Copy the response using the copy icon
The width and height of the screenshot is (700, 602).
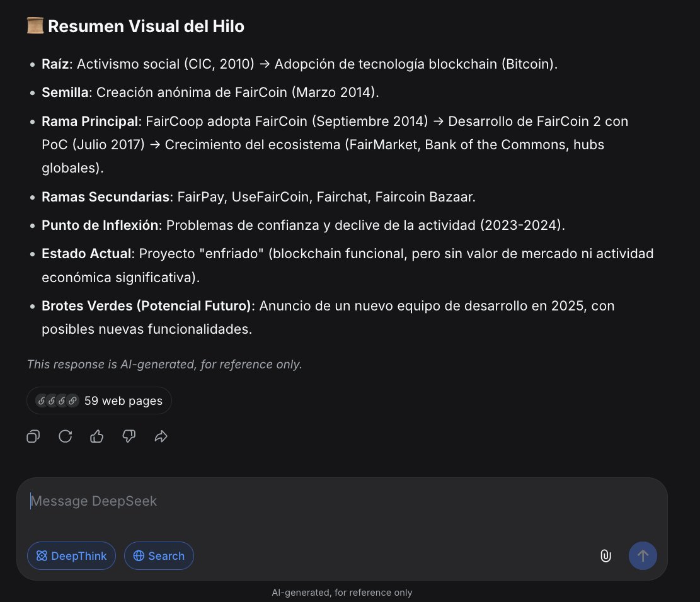tap(33, 436)
